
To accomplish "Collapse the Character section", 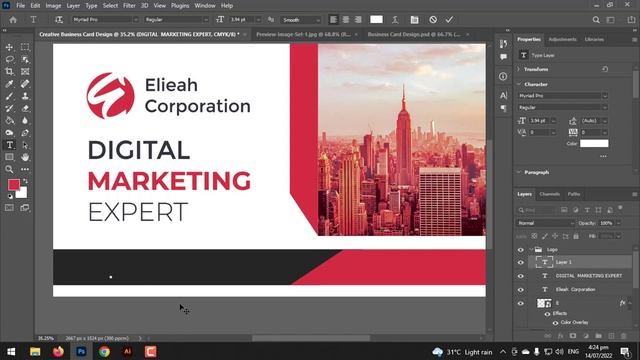I will [519, 84].
